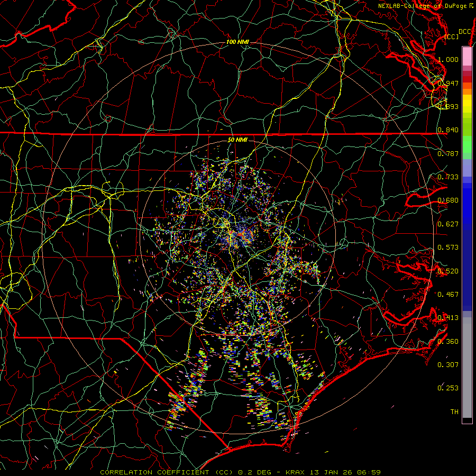Click the 0.520 scale value
476x476 pixels.
(448, 271)
